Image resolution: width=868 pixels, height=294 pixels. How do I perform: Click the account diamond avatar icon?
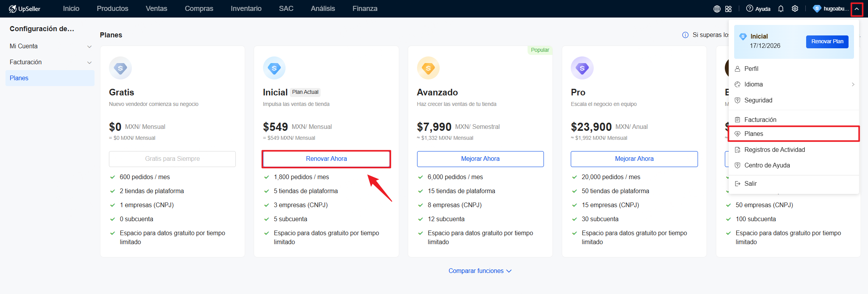pyautogui.click(x=817, y=9)
